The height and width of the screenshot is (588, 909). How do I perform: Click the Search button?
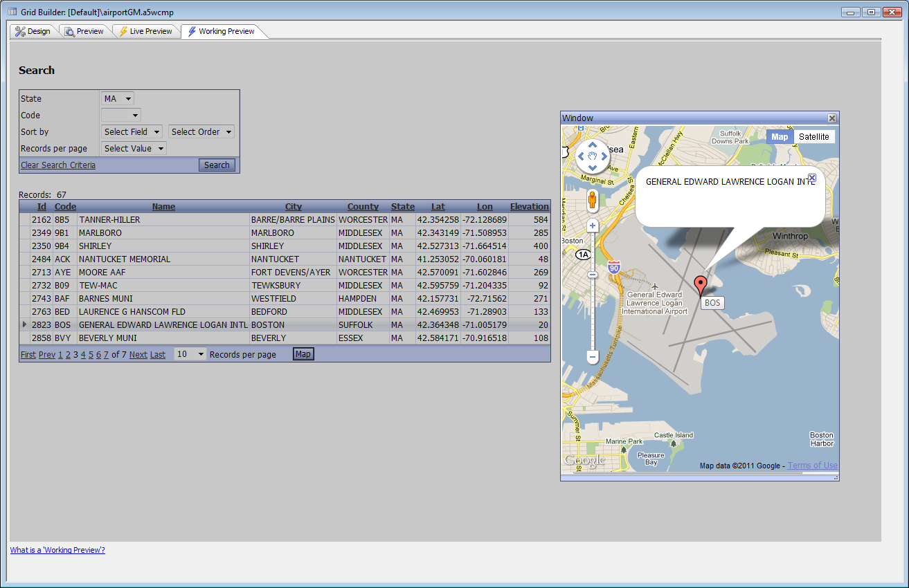tap(217, 165)
